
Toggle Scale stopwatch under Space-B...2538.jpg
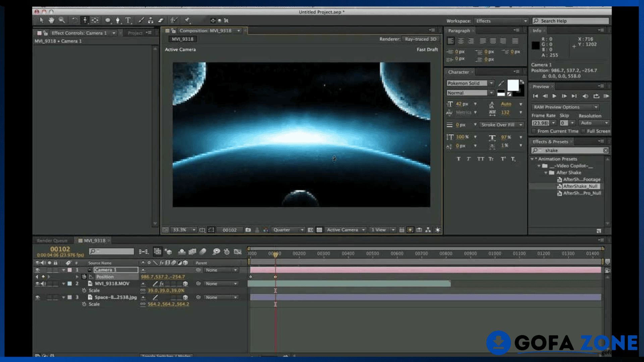coord(84,304)
